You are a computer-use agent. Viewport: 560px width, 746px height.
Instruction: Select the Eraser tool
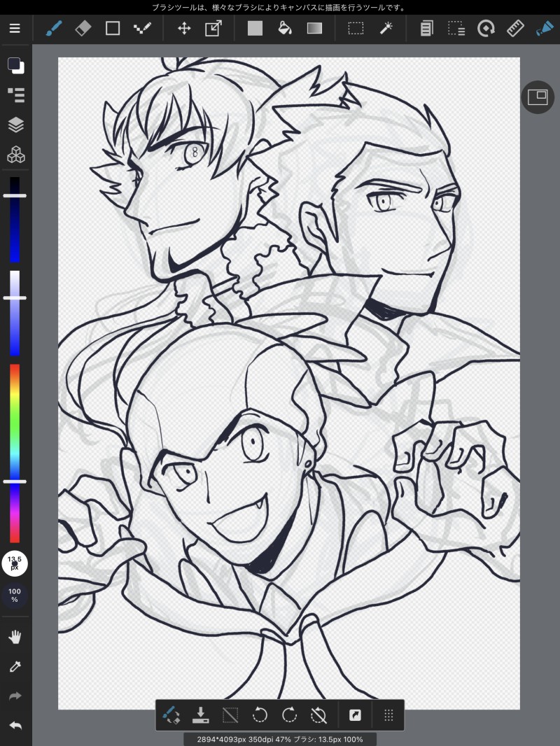point(83,29)
